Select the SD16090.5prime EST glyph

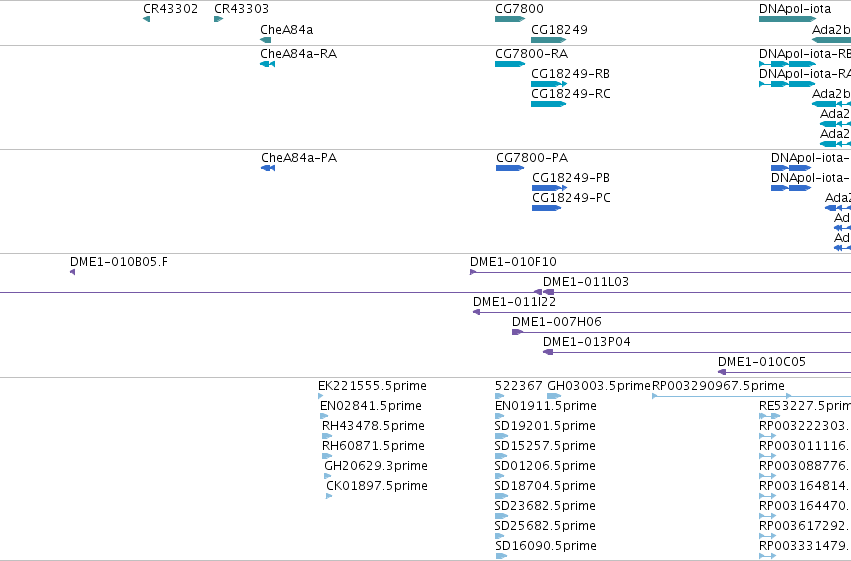(x=501, y=556)
